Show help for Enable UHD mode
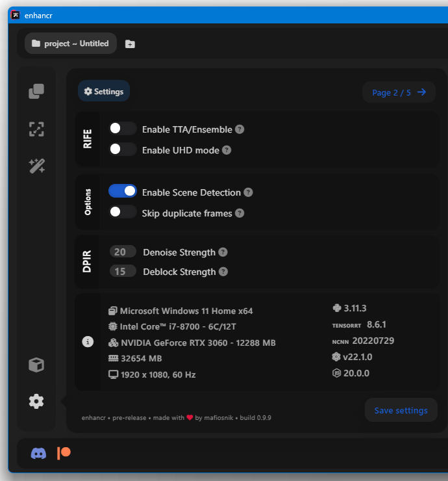This screenshot has width=448, height=481. tap(227, 150)
